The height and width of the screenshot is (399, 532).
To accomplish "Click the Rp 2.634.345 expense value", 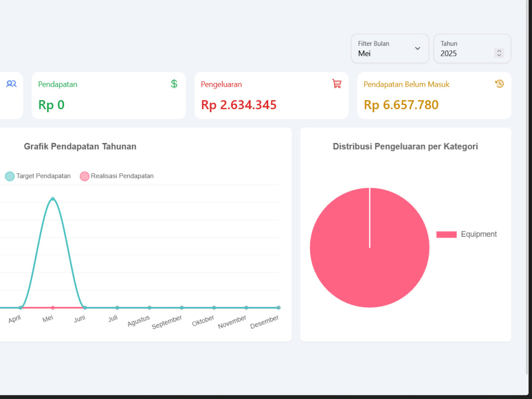I will (239, 105).
